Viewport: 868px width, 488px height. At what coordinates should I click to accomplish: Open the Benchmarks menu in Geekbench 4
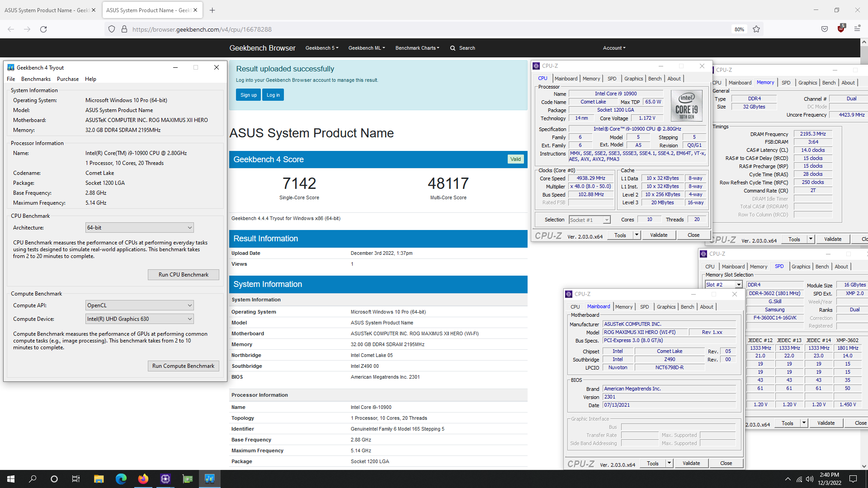(x=36, y=79)
